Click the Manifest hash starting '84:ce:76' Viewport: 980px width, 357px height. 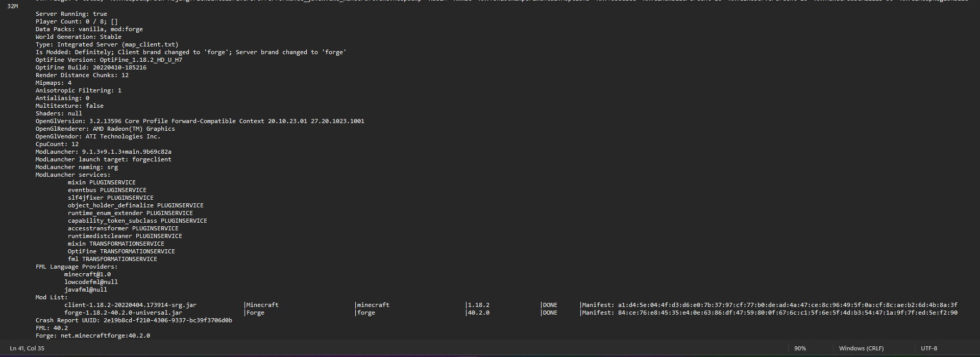pos(788,313)
